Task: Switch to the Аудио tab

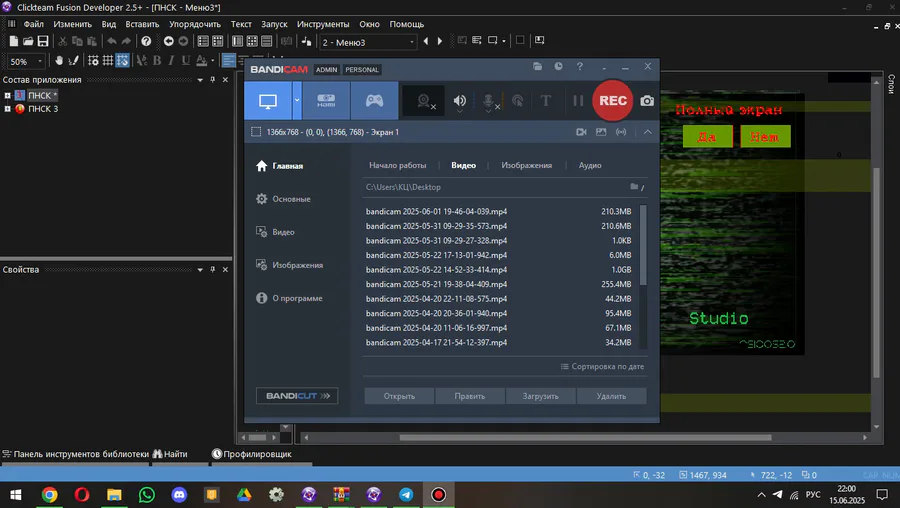Action: (x=590, y=165)
